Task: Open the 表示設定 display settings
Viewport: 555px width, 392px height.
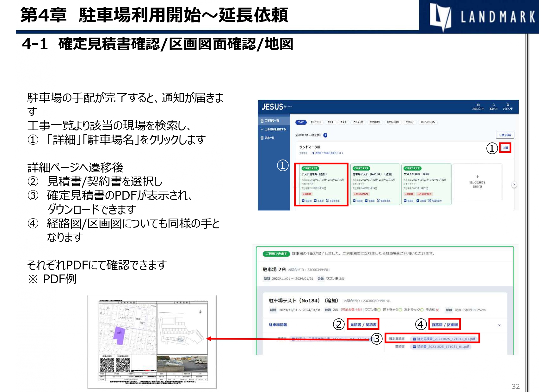Action: [505, 135]
